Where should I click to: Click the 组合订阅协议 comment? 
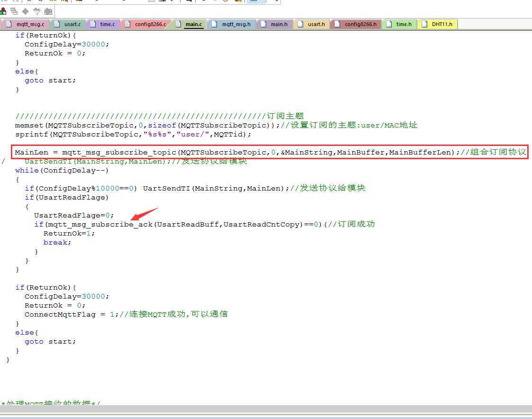point(493,152)
